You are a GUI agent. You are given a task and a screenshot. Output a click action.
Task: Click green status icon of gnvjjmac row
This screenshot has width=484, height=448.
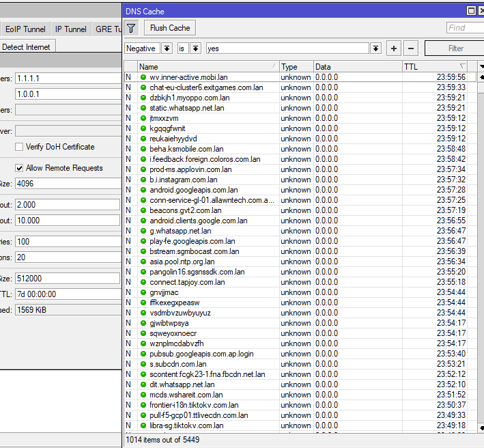pos(143,292)
